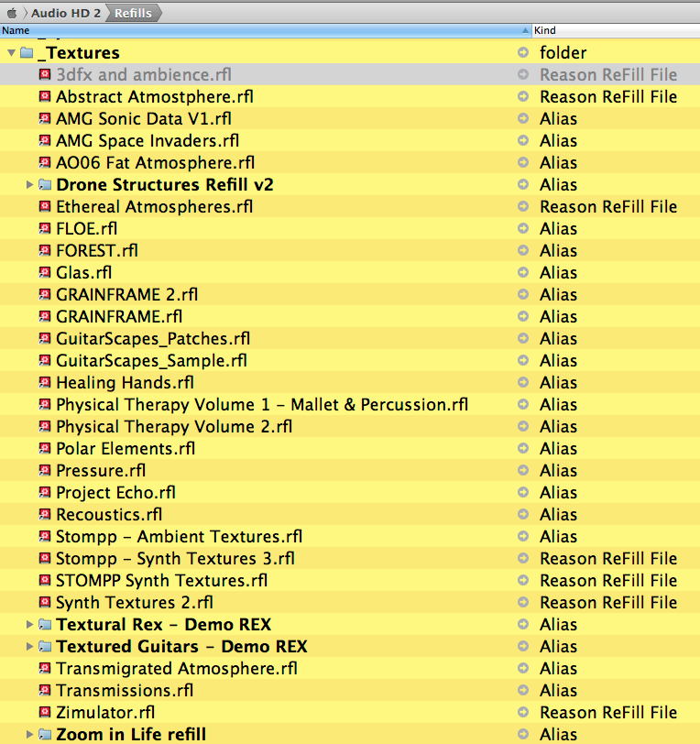The height and width of the screenshot is (744, 700).
Task: Select STOMPP Synth Textures.rfl
Action: click(x=162, y=580)
